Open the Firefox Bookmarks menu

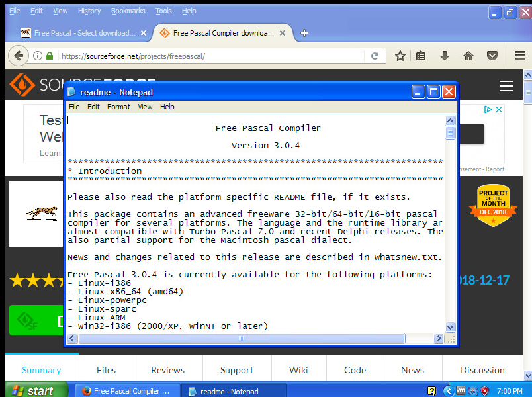[x=128, y=11]
